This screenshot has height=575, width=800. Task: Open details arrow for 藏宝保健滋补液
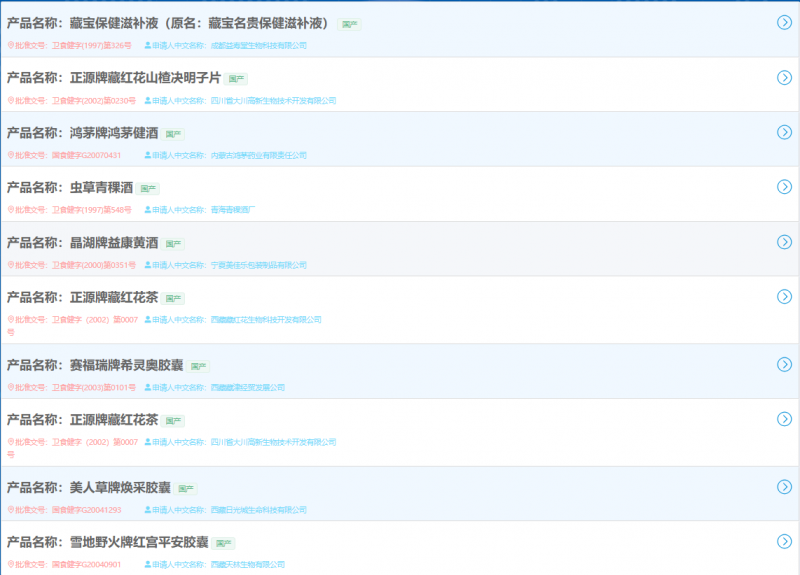[784, 22]
